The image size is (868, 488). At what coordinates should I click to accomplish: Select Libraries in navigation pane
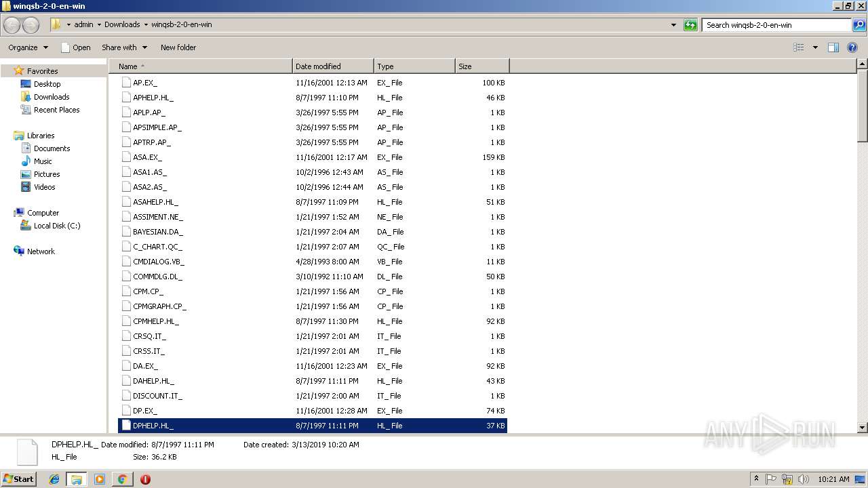(34, 136)
